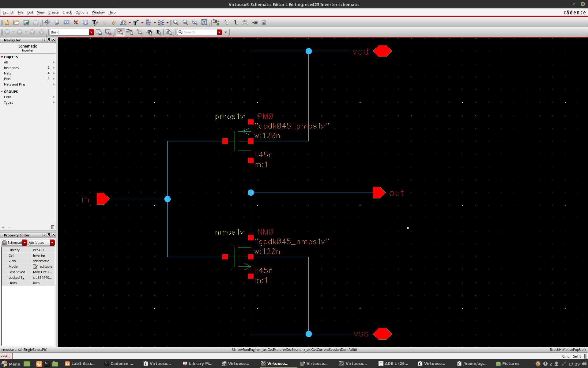Toggle the editable Mode checkbox in Property Editor
This screenshot has height=368, width=588.
(x=35, y=266)
